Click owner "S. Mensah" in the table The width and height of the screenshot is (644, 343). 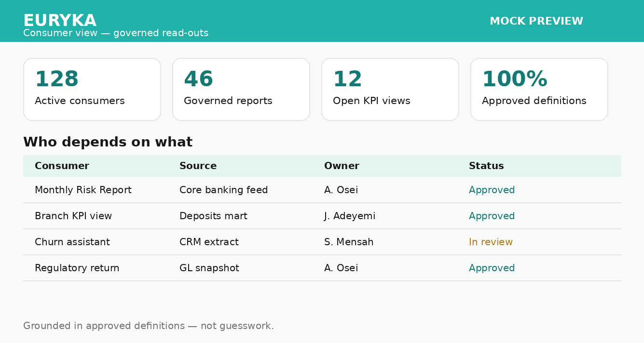pyautogui.click(x=349, y=242)
